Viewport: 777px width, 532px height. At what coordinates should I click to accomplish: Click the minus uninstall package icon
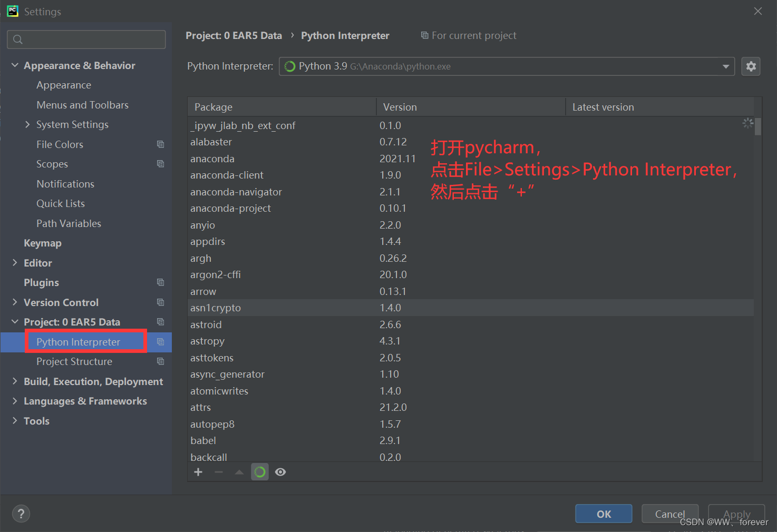pyautogui.click(x=219, y=472)
